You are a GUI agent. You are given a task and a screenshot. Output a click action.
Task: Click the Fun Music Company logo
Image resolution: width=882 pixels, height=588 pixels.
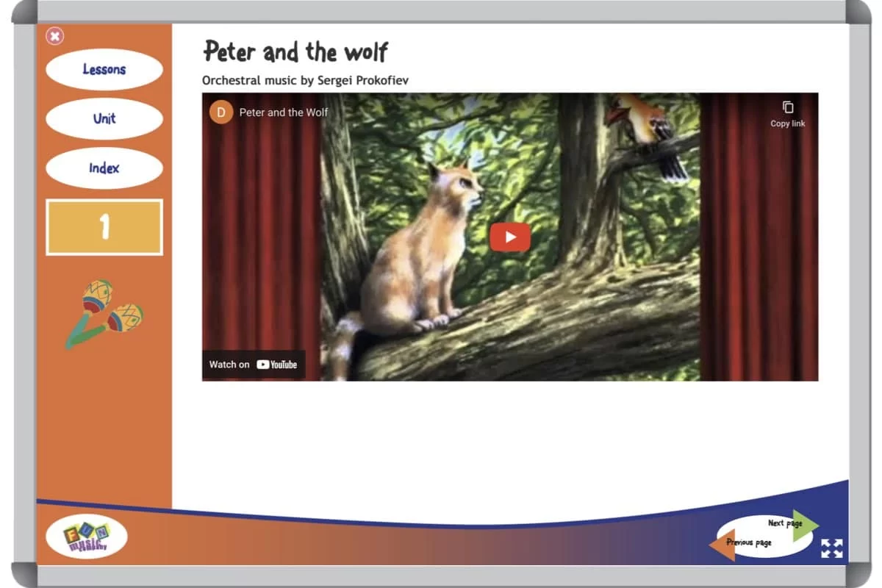pos(87,537)
